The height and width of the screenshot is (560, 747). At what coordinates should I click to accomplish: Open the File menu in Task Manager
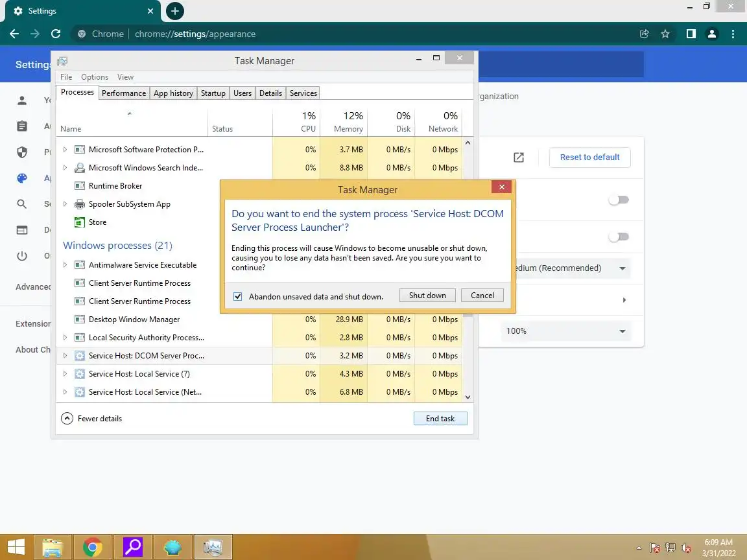pyautogui.click(x=66, y=77)
